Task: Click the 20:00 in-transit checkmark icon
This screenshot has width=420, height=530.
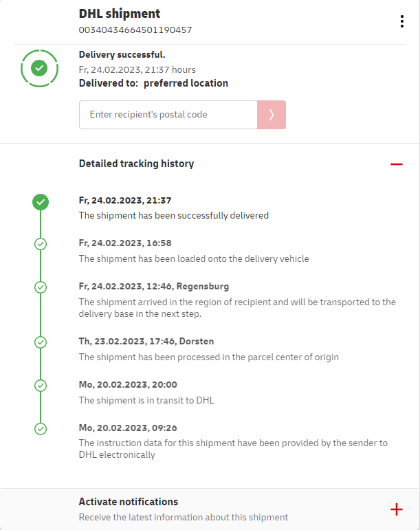Action: tap(41, 386)
